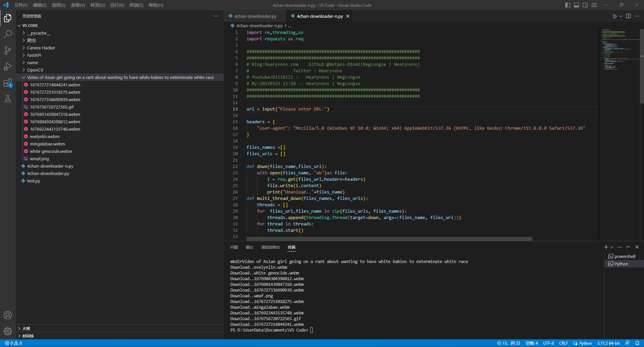This screenshot has width=644, height=347.
Task: Open the 转到(G) menu
Action: coord(97,5)
